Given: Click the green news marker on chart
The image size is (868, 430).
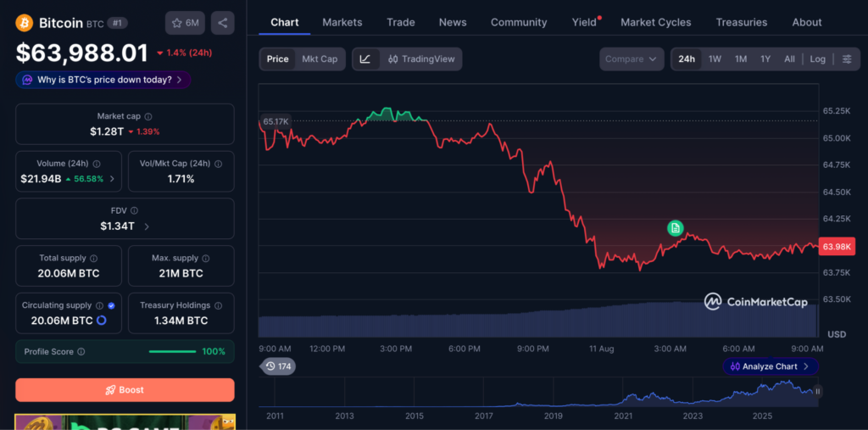Looking at the screenshot, I should tap(675, 228).
